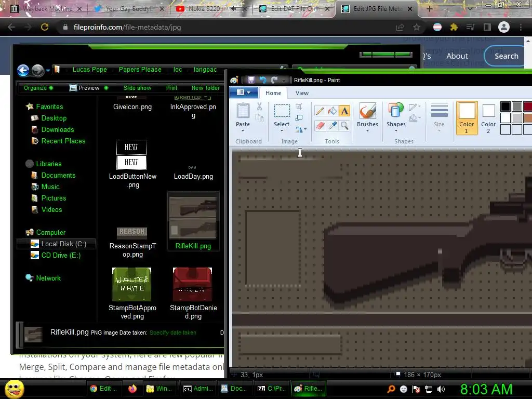
Task: Click the Redo arrow in Paint title bar
Action: point(274,80)
